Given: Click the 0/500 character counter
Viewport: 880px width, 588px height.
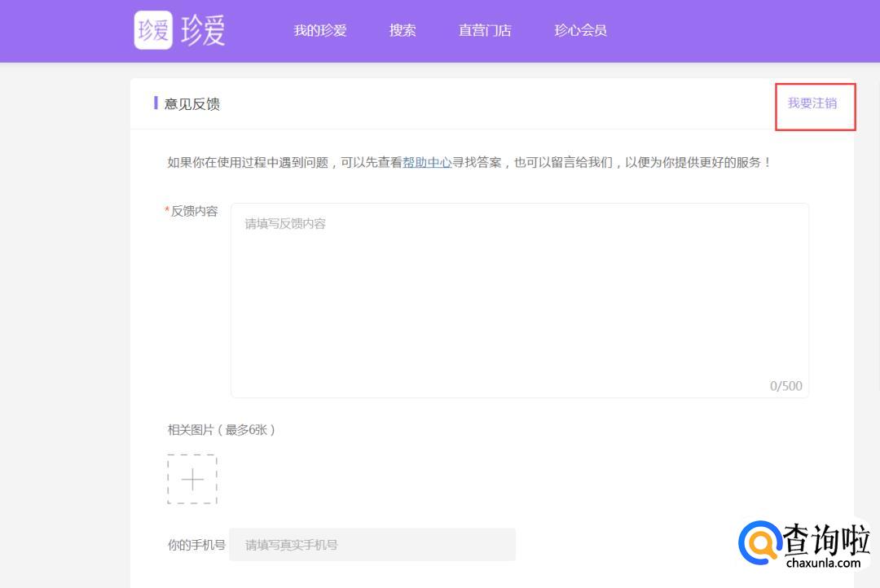Looking at the screenshot, I should tap(785, 386).
